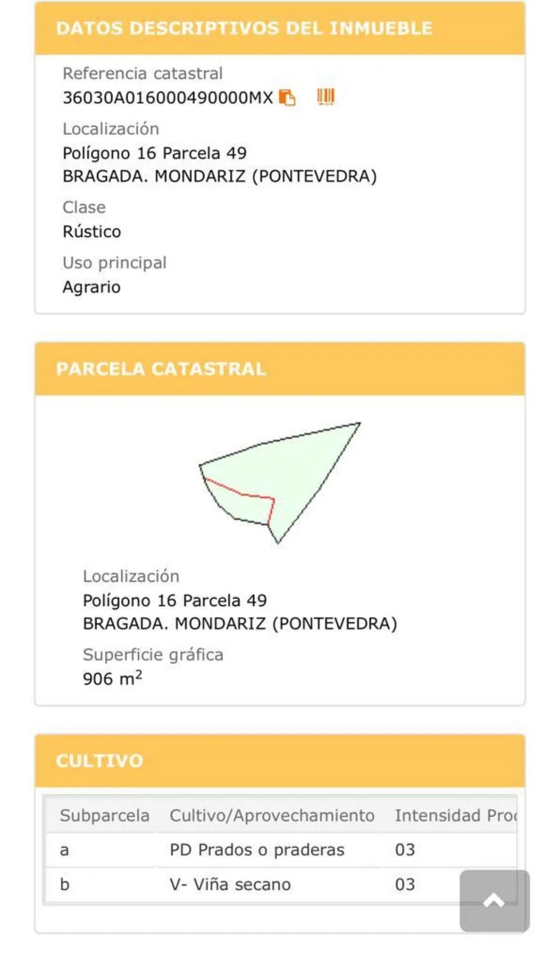Click the cadastral reference number 36030A016000490000MX
This screenshot has height=956, width=560.
coord(168,98)
